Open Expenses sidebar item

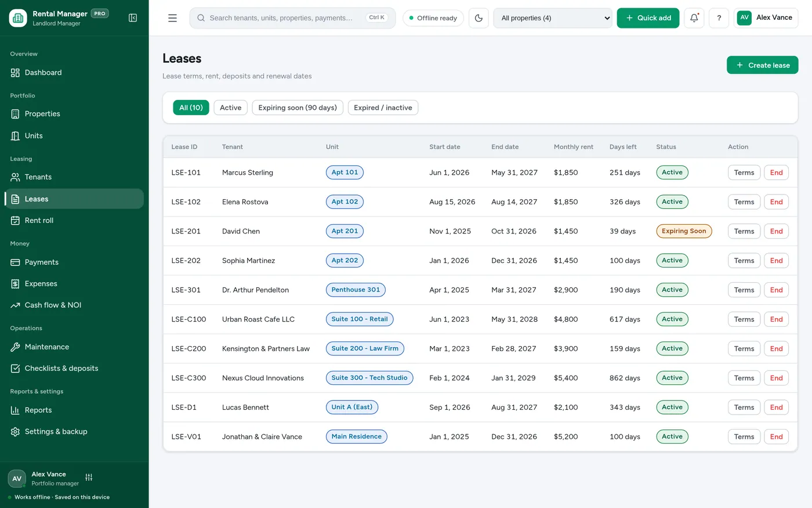(74, 284)
